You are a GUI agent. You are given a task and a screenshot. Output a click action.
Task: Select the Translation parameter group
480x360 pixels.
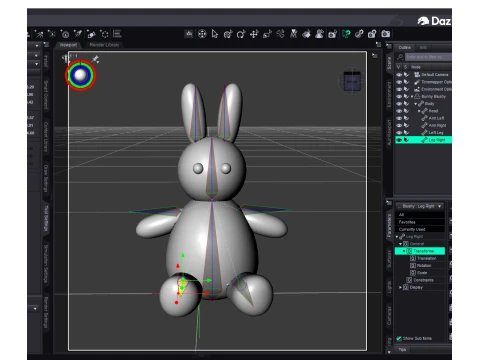click(x=427, y=258)
